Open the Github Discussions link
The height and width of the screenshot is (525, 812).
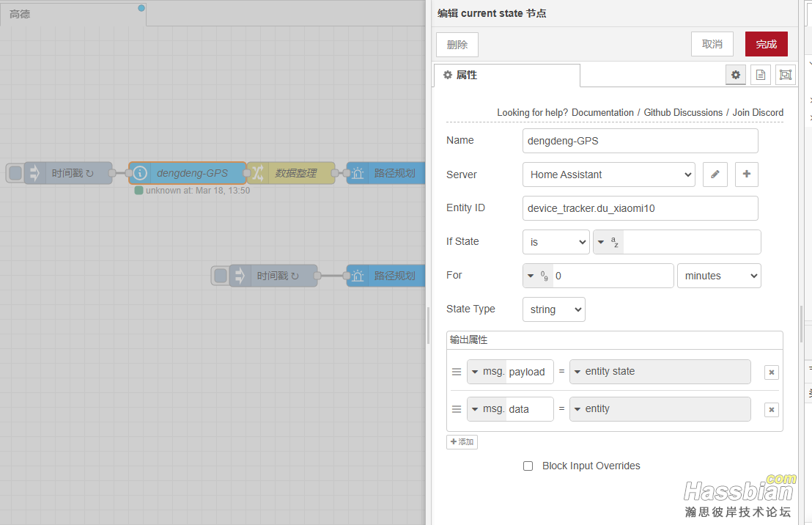click(683, 112)
